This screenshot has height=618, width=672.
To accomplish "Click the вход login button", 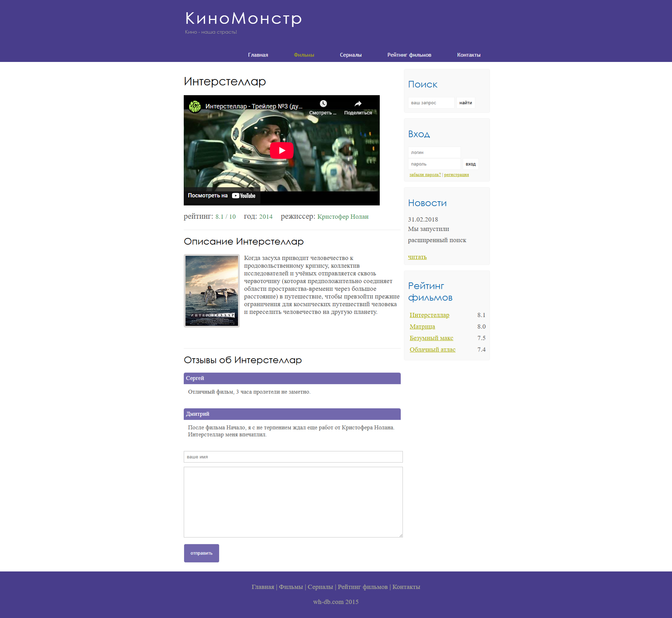I will (470, 164).
